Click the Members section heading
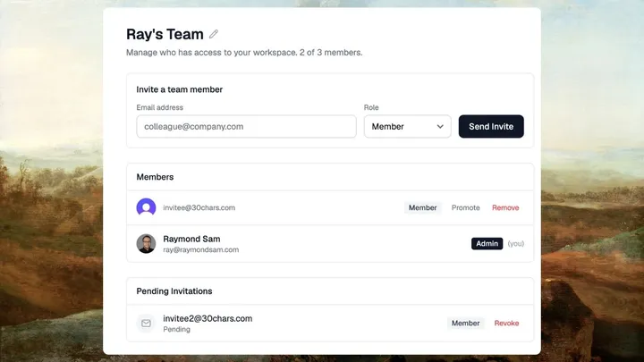The image size is (644, 362). pyautogui.click(x=155, y=177)
